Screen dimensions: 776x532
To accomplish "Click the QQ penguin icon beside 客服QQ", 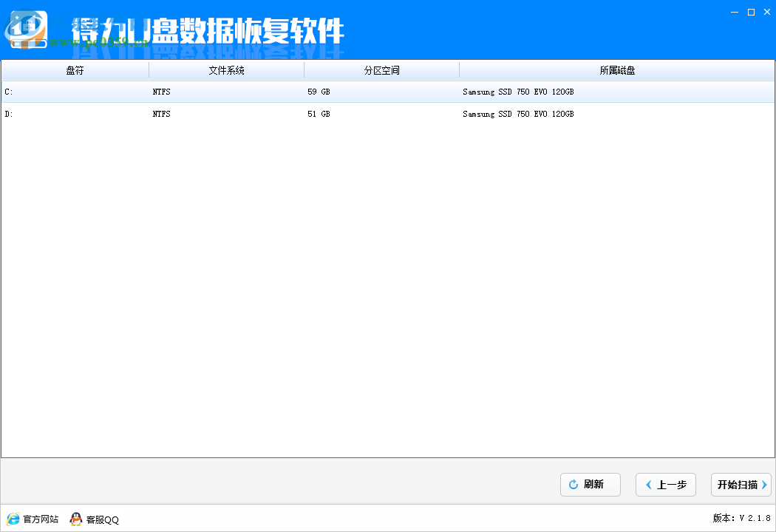I will pos(76,519).
